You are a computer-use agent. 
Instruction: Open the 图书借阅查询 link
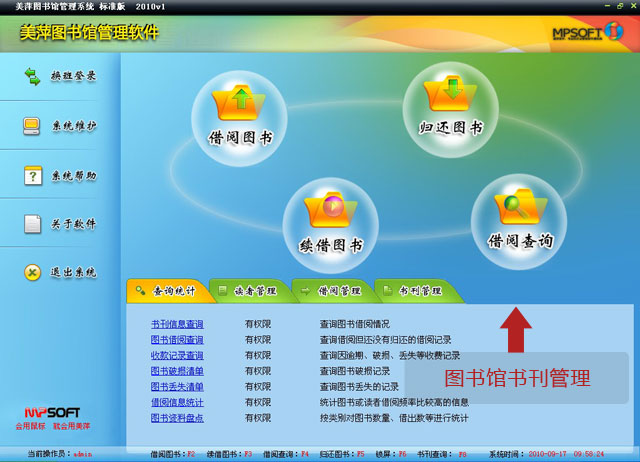(177, 340)
